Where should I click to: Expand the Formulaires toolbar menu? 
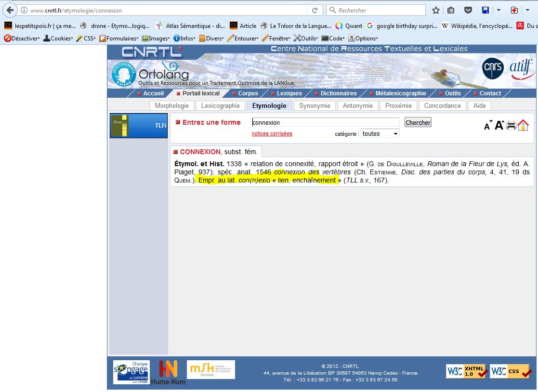(119, 39)
